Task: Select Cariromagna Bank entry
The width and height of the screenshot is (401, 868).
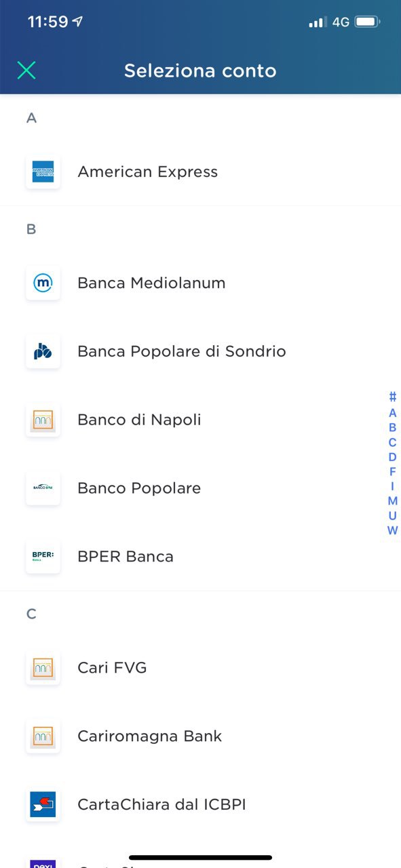Action: click(x=200, y=736)
